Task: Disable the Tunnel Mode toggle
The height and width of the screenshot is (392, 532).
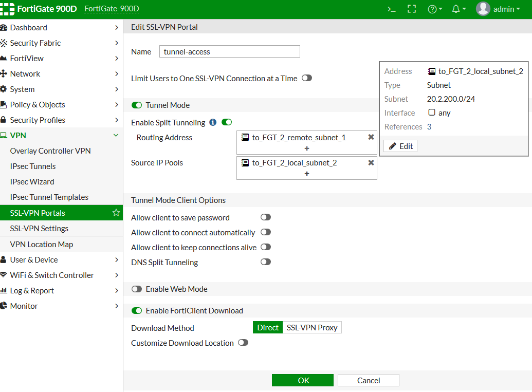Action: 137,105
